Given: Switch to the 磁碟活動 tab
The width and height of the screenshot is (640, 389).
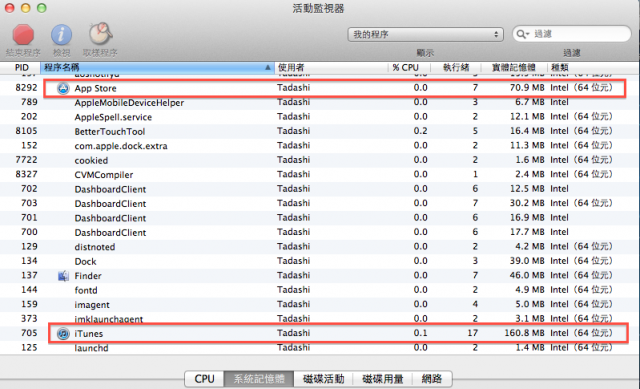Looking at the screenshot, I should (x=324, y=379).
